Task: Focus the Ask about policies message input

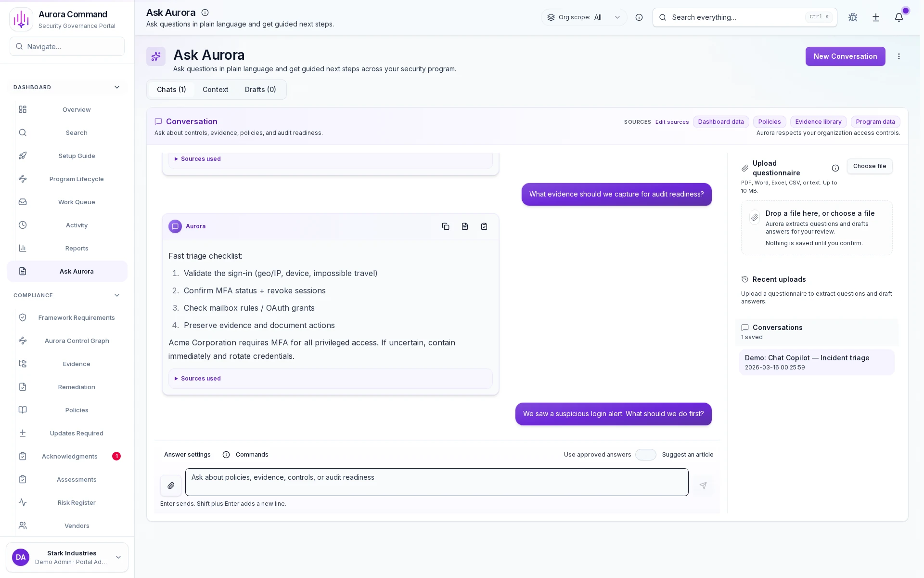Action: [x=436, y=482]
